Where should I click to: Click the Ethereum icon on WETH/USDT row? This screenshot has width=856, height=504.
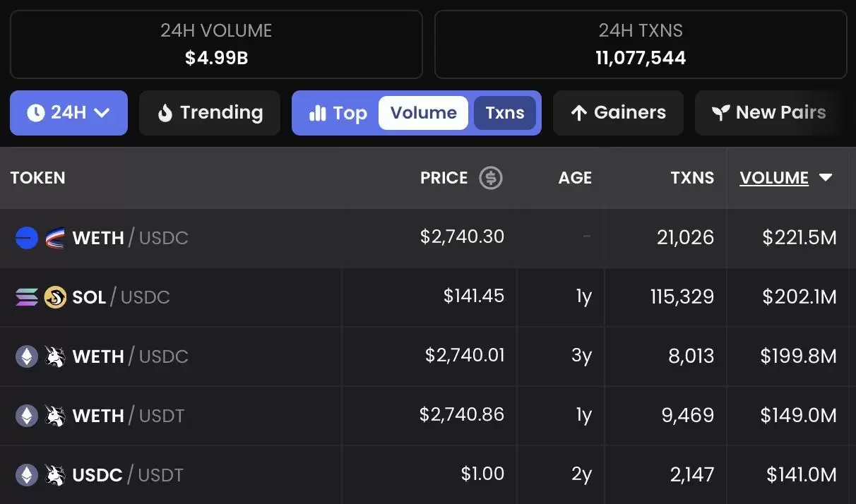pyautogui.click(x=26, y=416)
